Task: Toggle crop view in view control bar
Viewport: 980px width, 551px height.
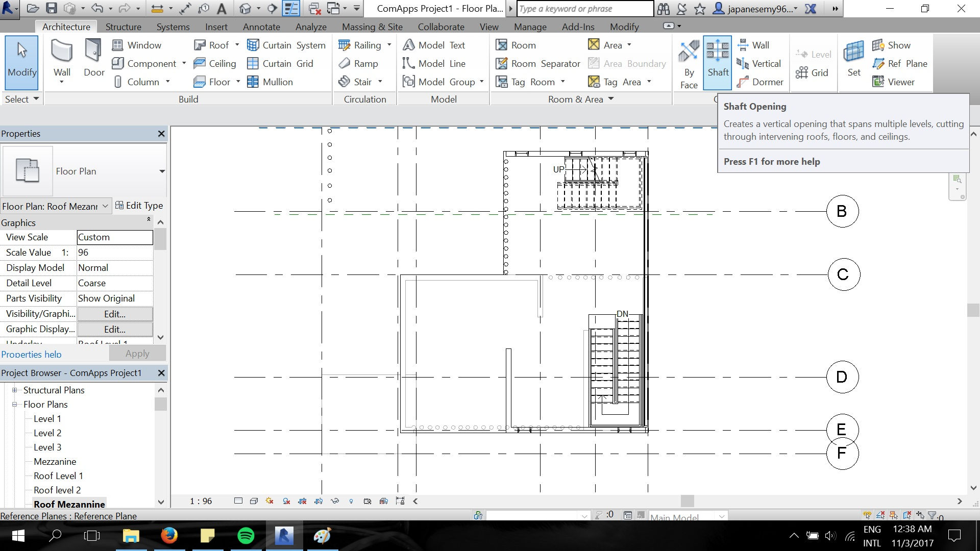Action: (302, 502)
